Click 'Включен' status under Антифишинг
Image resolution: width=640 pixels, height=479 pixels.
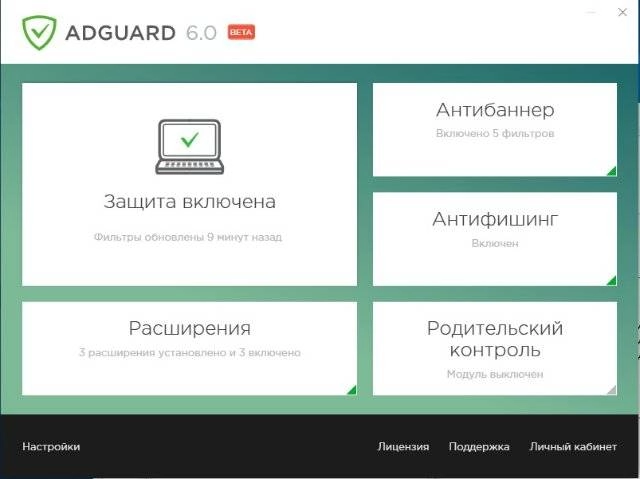click(495, 243)
